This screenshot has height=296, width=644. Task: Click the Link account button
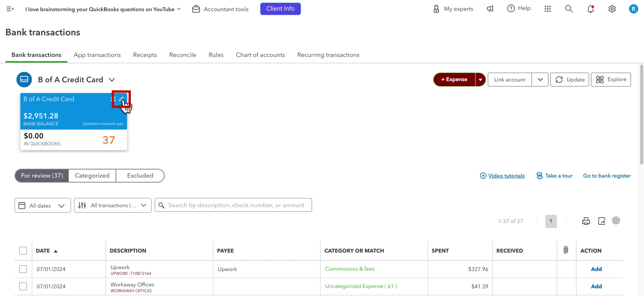510,80
